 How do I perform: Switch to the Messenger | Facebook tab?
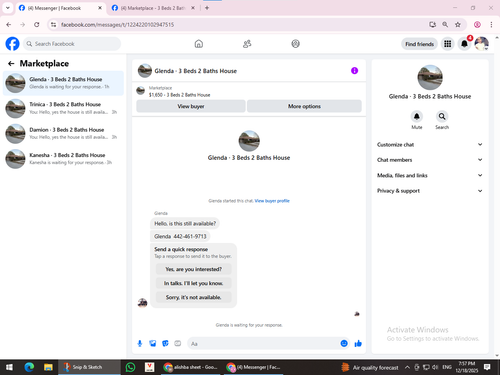(60, 8)
